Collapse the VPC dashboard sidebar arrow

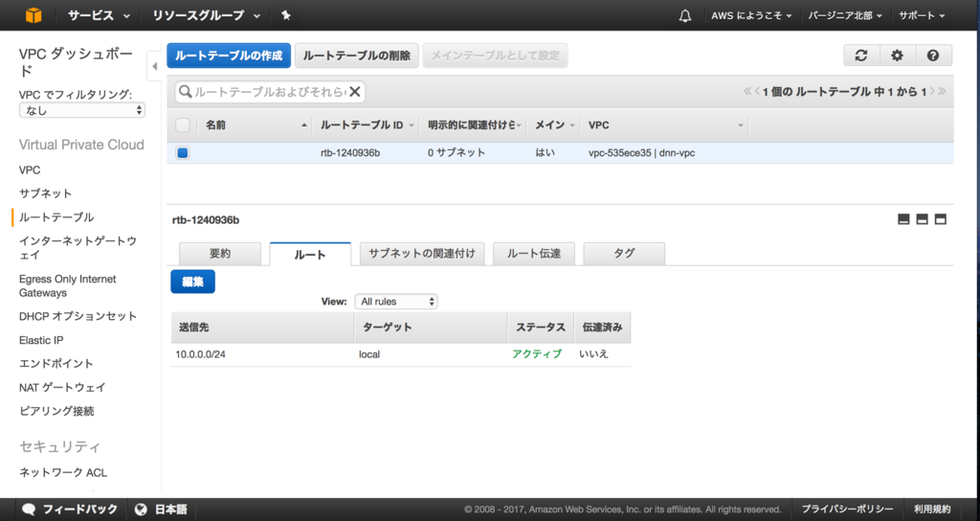coord(154,66)
